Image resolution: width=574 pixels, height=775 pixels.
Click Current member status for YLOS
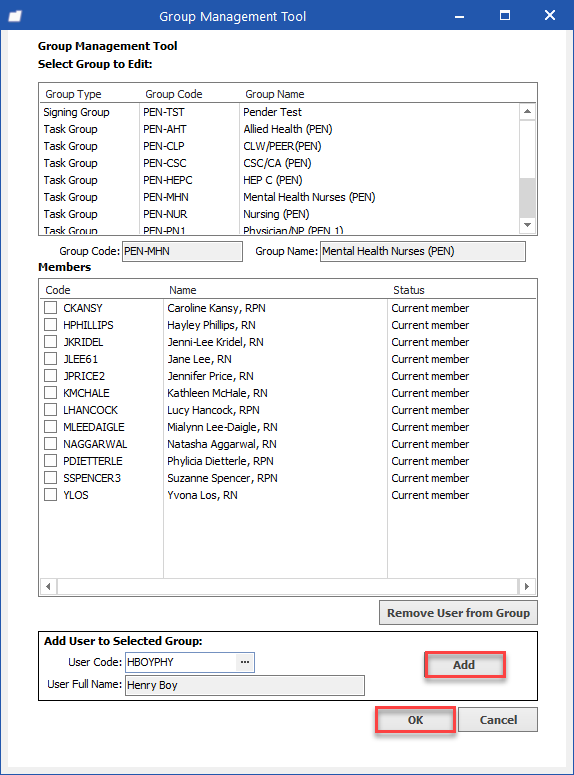[x=430, y=495]
